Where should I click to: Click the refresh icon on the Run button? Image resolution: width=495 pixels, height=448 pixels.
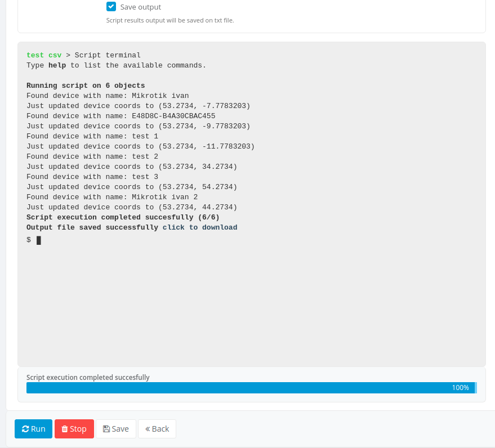click(x=25, y=429)
